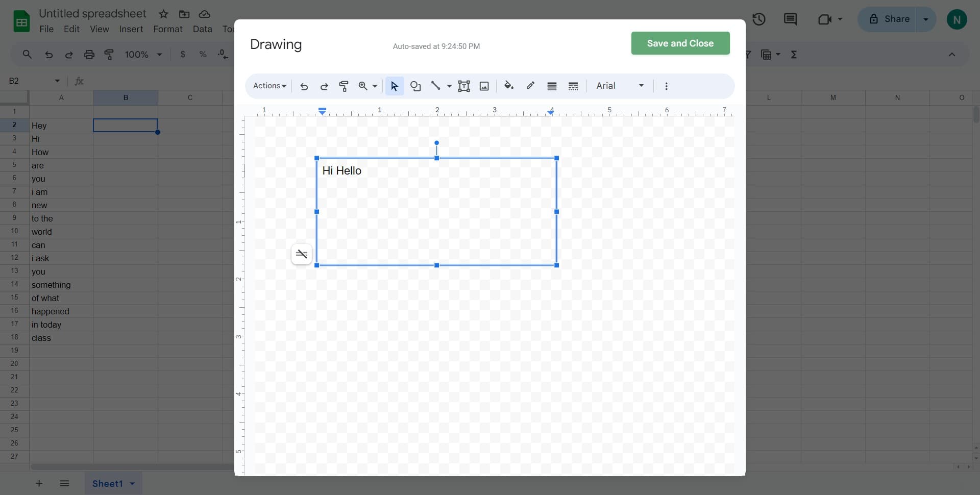Open the Format menu
Screen dimensions: 980x495
[168, 29]
